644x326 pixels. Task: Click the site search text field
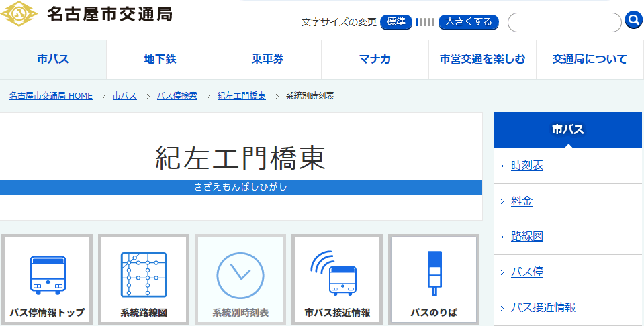click(x=564, y=22)
